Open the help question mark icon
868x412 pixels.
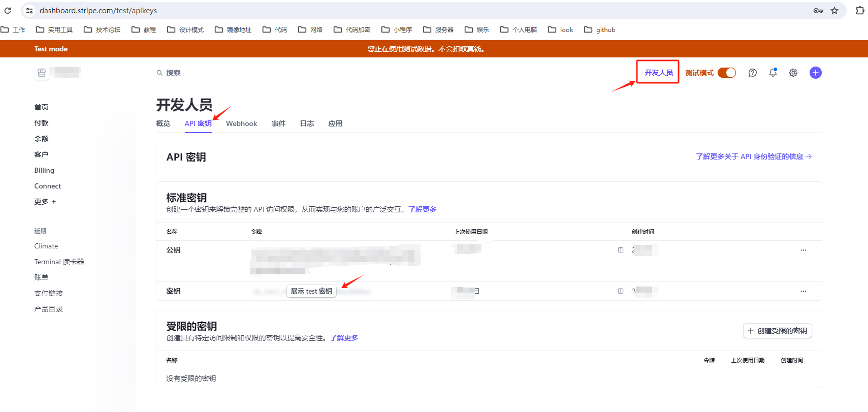click(x=753, y=73)
